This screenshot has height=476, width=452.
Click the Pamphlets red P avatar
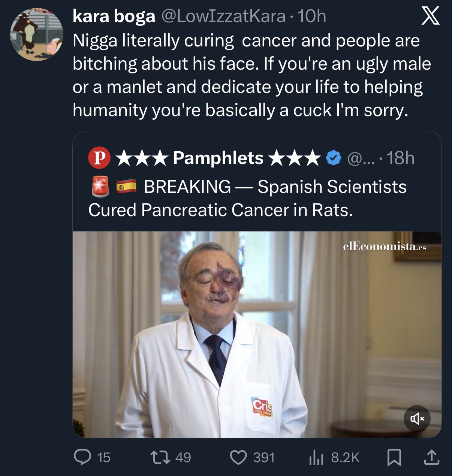pyautogui.click(x=99, y=158)
